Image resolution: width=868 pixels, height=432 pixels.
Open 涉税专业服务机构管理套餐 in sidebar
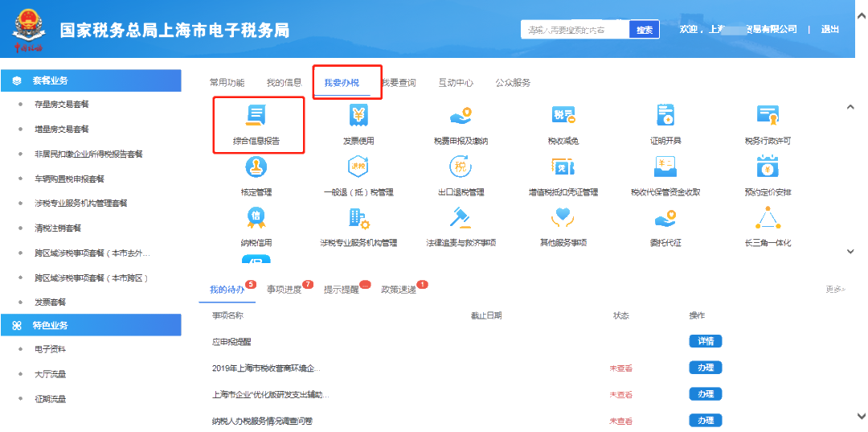pos(81,204)
